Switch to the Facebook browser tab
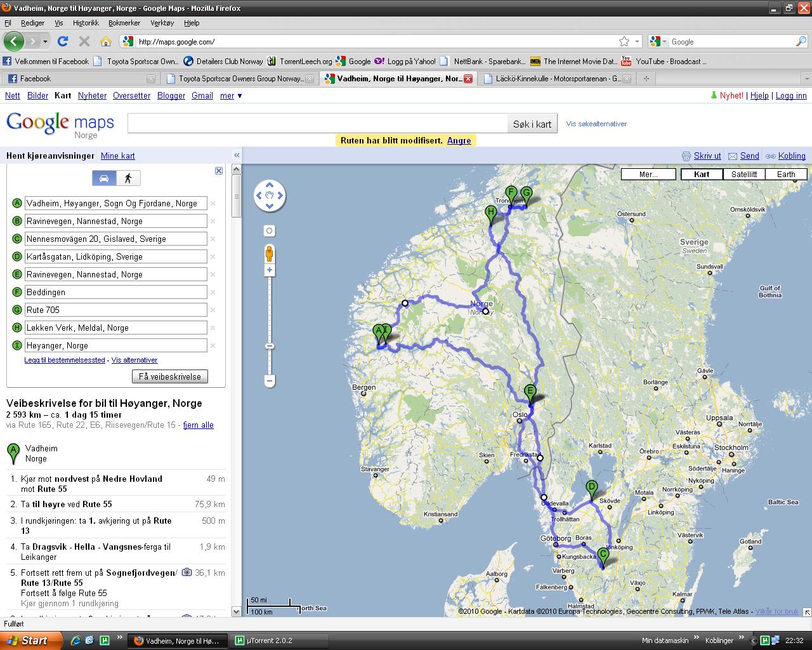 click(36, 79)
